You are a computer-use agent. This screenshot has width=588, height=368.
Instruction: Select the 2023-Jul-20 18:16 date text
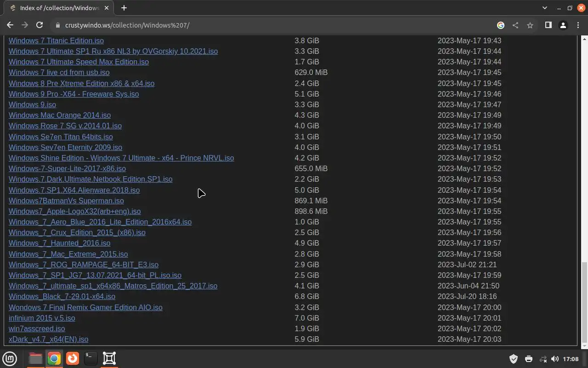467,296
